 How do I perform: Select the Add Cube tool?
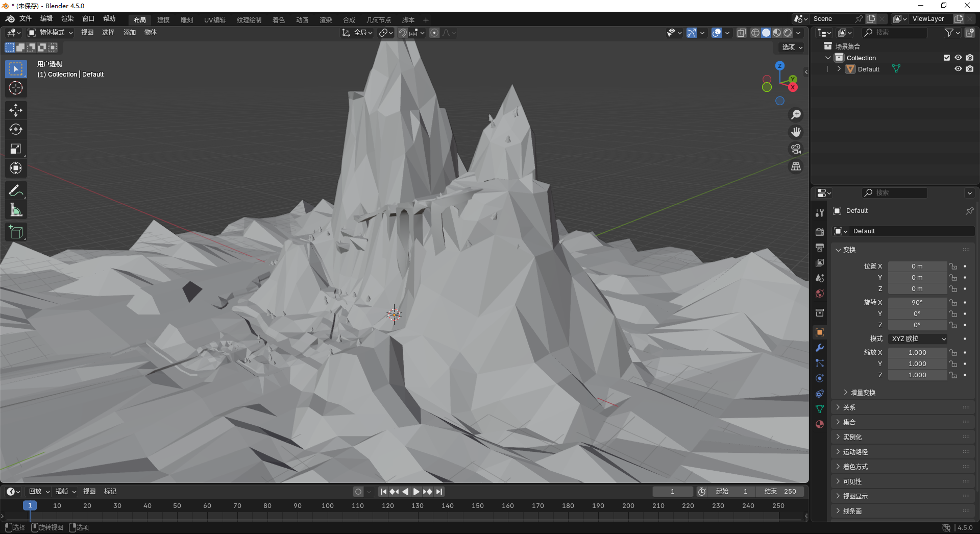point(16,232)
